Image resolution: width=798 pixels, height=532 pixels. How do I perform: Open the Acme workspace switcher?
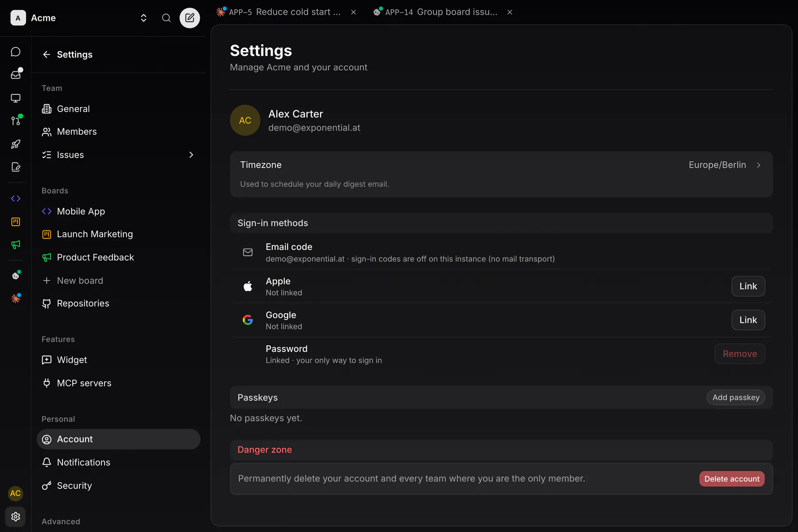[x=79, y=18]
